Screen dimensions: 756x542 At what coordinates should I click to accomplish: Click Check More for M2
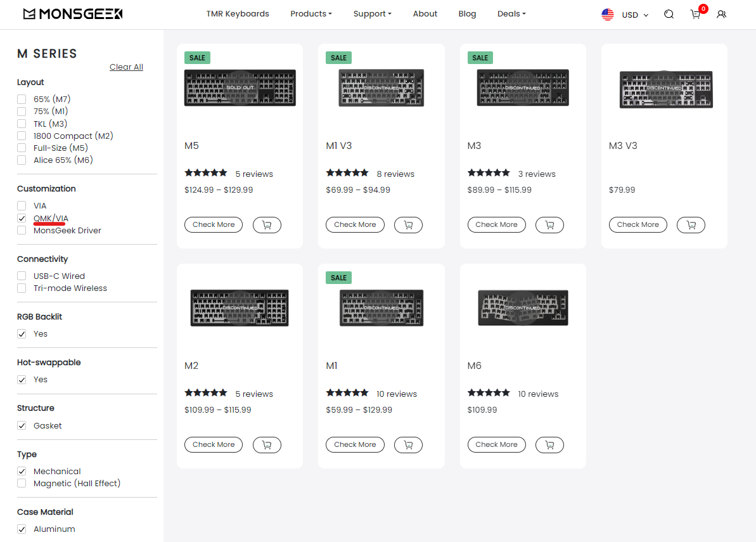pos(214,445)
